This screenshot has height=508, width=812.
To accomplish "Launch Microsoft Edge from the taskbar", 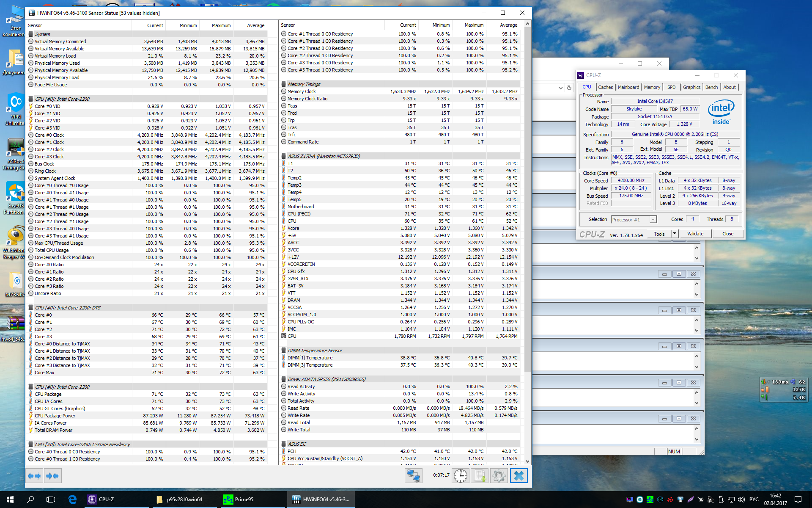I will click(72, 500).
